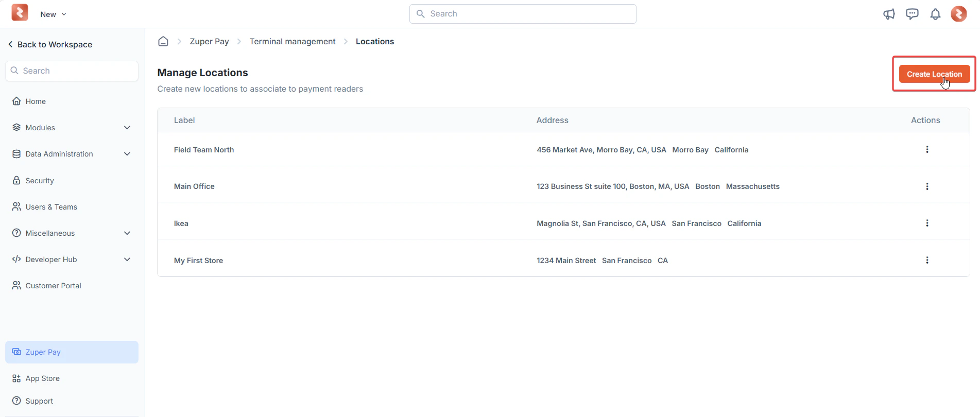
Task: Open the announcements megaphone icon
Action: click(x=889, y=14)
